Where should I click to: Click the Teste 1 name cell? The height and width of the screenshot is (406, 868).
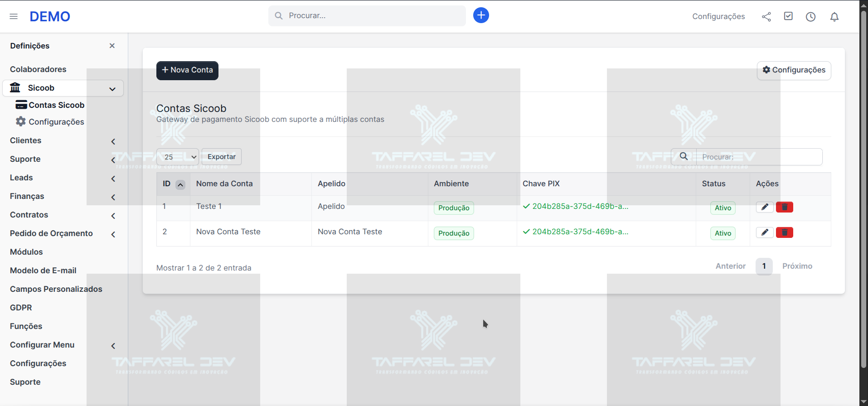[209, 206]
